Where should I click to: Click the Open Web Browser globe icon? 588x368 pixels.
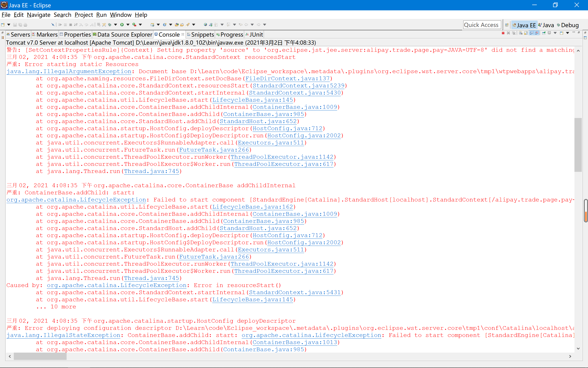(x=205, y=25)
